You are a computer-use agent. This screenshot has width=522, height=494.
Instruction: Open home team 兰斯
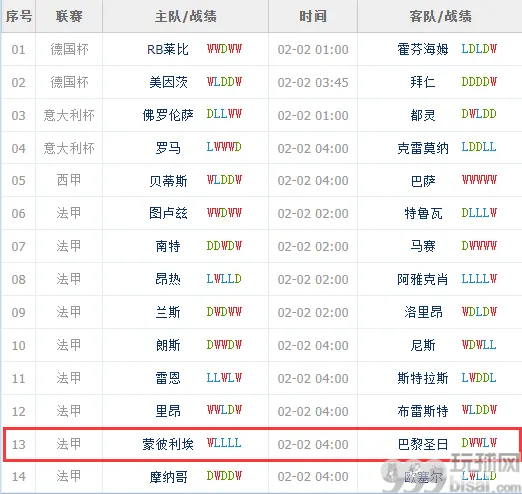coord(168,312)
